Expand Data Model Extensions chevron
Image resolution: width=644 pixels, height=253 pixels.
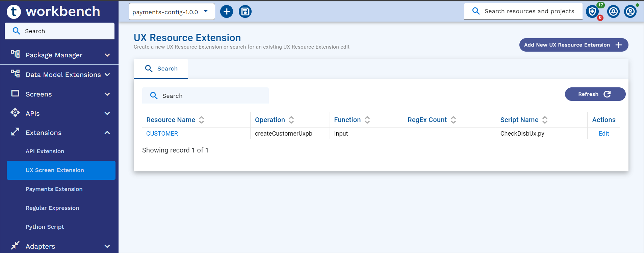[x=107, y=75]
